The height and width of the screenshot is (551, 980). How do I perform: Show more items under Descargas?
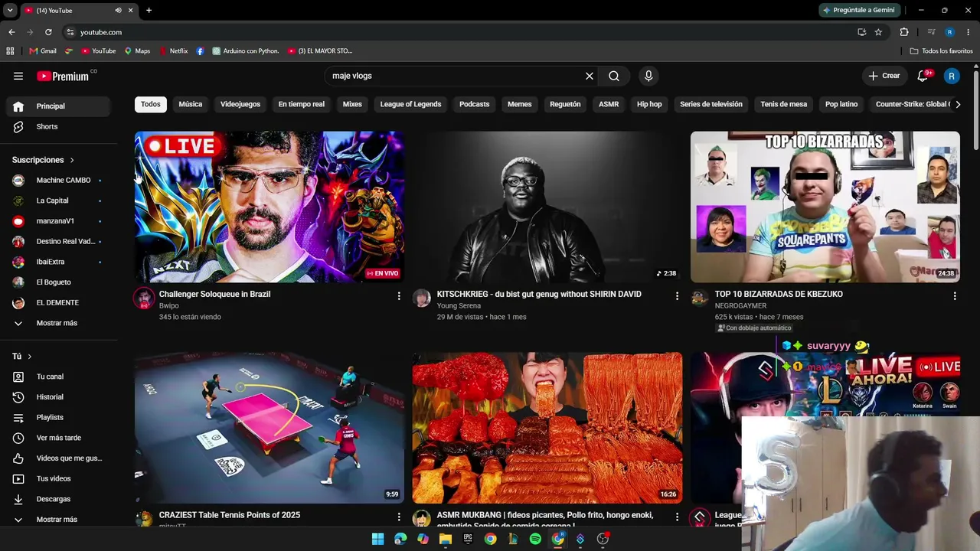(x=55, y=519)
